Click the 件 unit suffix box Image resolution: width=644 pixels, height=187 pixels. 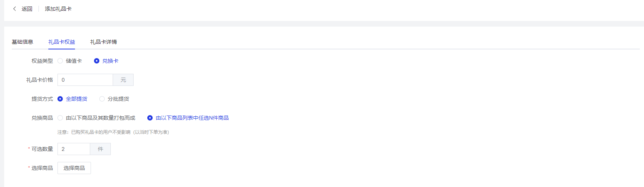[100, 149]
